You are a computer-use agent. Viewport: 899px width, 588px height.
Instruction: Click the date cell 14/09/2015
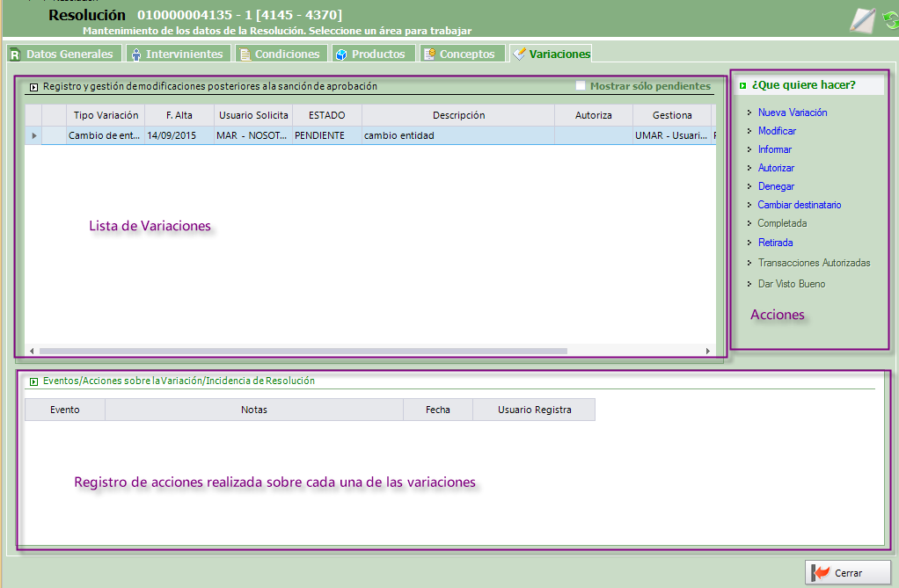pos(179,136)
